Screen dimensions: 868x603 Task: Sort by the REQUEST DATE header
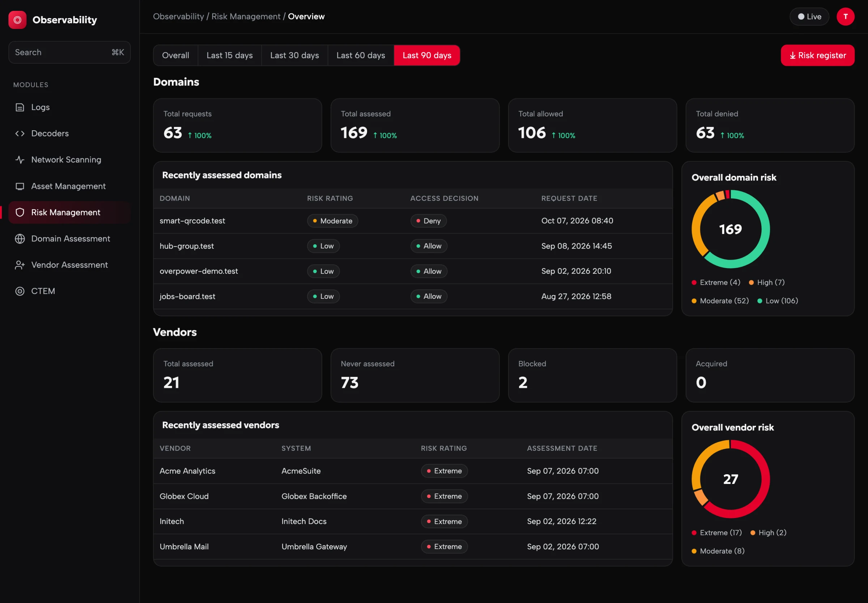569,198
